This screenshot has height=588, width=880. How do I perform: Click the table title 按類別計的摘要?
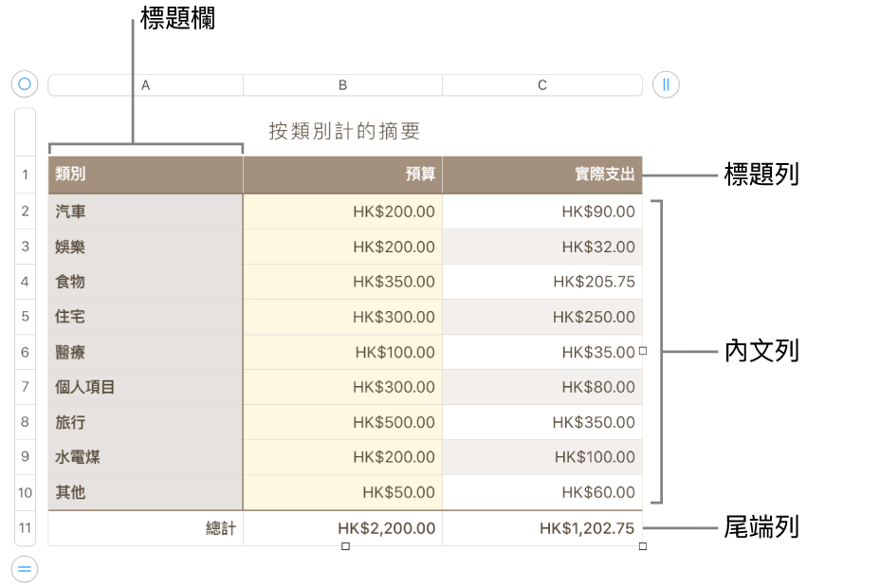(344, 131)
